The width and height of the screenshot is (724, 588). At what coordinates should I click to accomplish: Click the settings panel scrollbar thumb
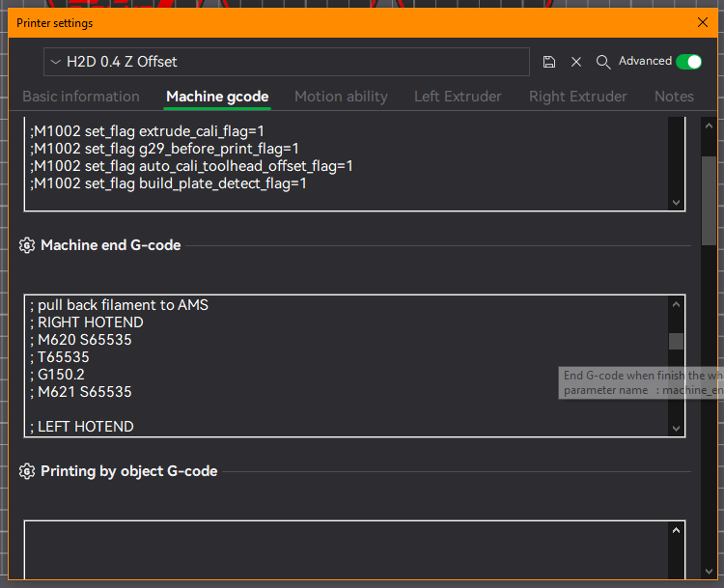click(709, 201)
